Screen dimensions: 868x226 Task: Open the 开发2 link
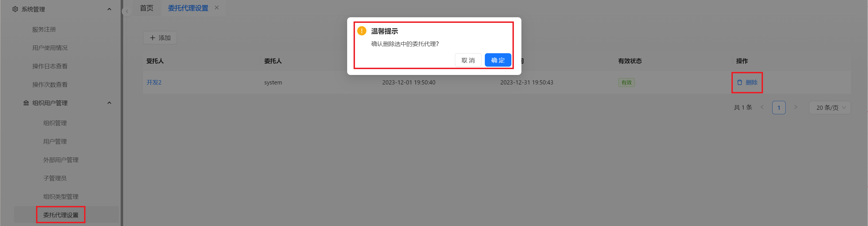[154, 82]
